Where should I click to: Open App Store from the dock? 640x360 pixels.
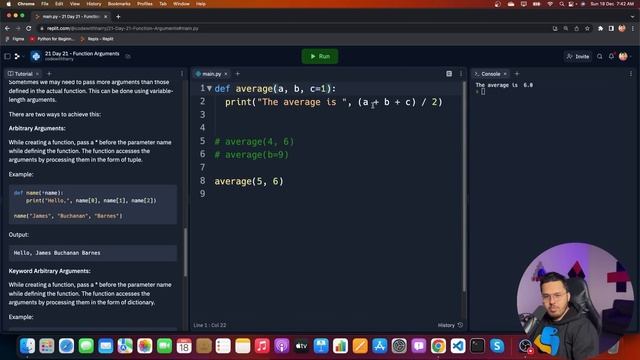pyautogui.click(x=380, y=346)
